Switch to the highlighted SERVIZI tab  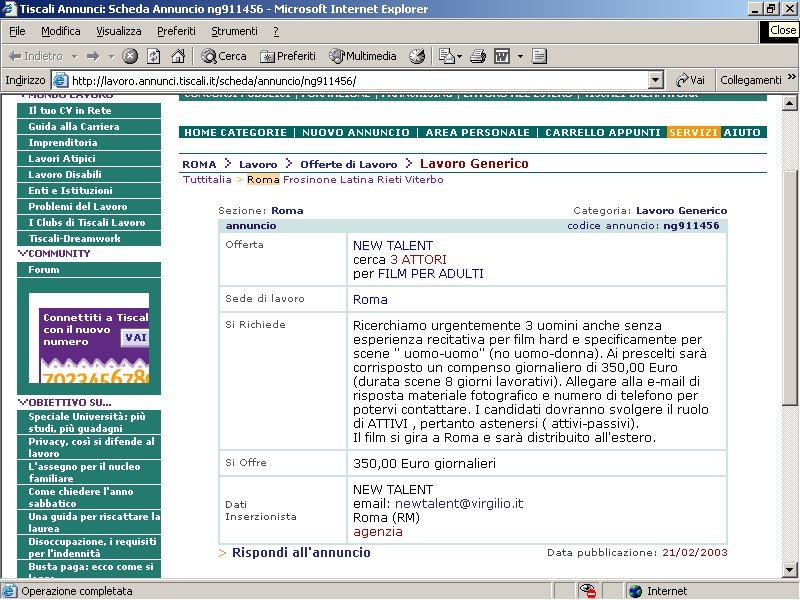click(x=693, y=132)
